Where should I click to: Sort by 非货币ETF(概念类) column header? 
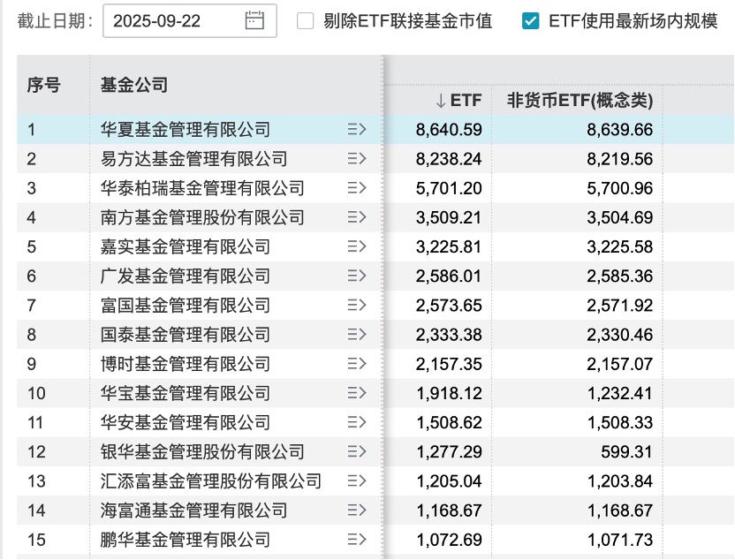pyautogui.click(x=580, y=101)
